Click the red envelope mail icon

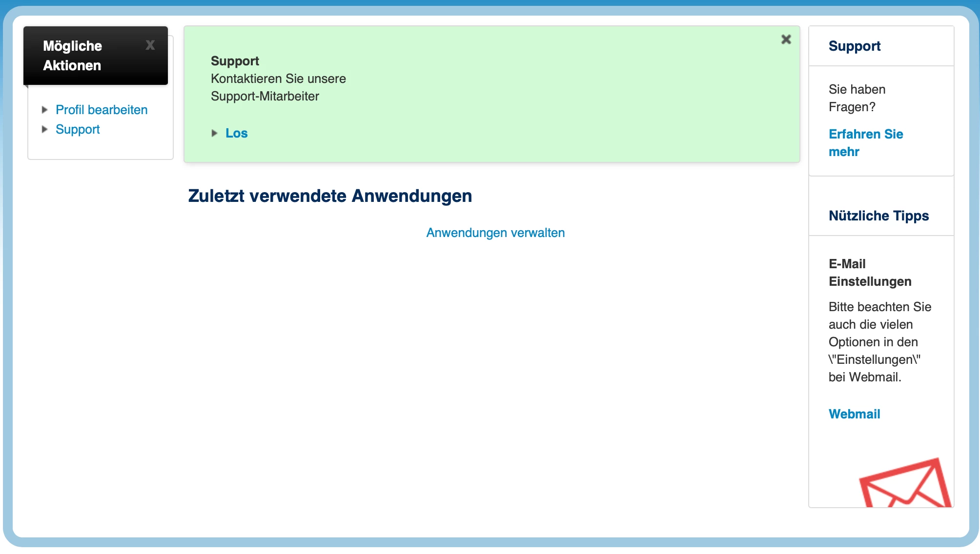pyautogui.click(x=905, y=484)
